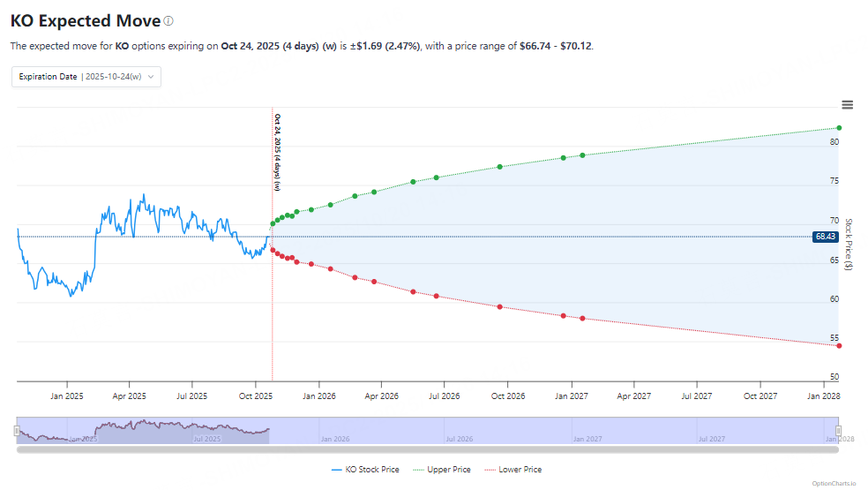Click the navigator mini chart near Jul 2025

click(206, 431)
